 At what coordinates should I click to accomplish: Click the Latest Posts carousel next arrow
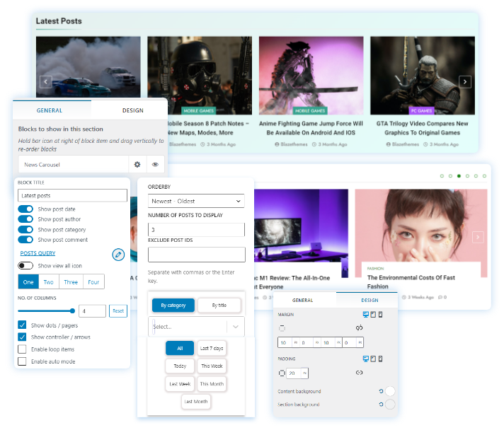pos(465,82)
